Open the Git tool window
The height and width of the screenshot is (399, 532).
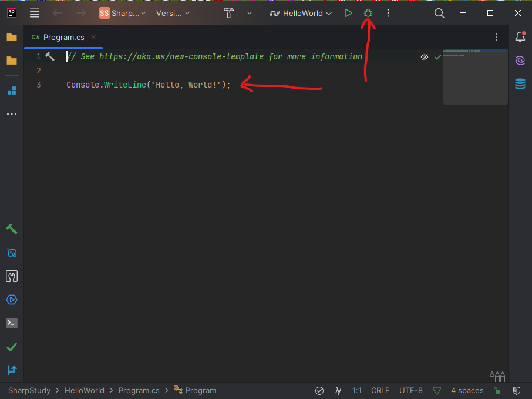pos(12,370)
